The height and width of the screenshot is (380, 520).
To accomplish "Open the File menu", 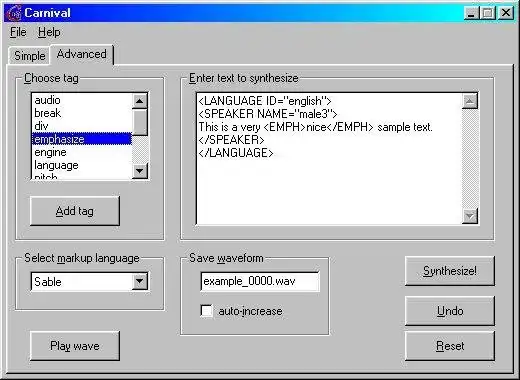I will (x=18, y=32).
